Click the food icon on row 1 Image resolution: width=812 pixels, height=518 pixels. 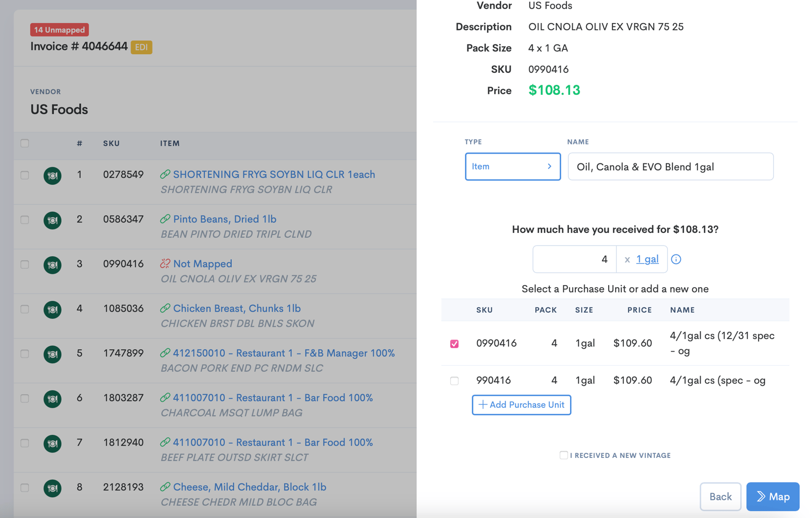click(52, 176)
